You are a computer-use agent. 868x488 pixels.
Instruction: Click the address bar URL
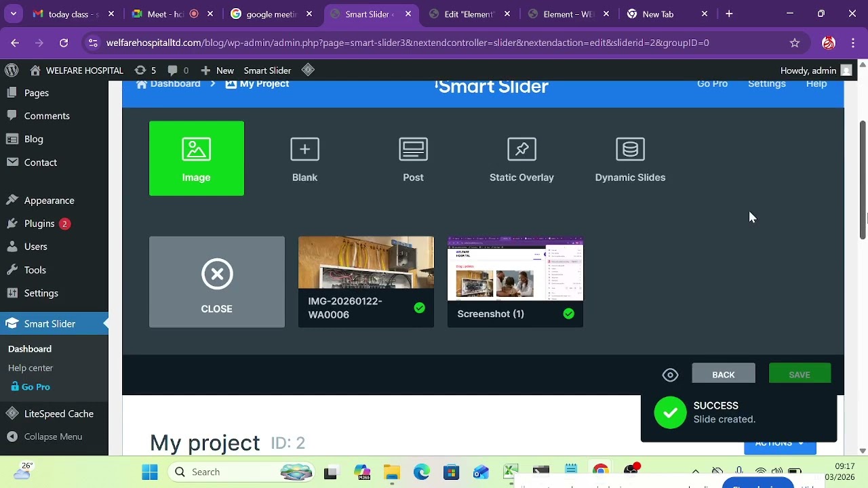(408, 43)
